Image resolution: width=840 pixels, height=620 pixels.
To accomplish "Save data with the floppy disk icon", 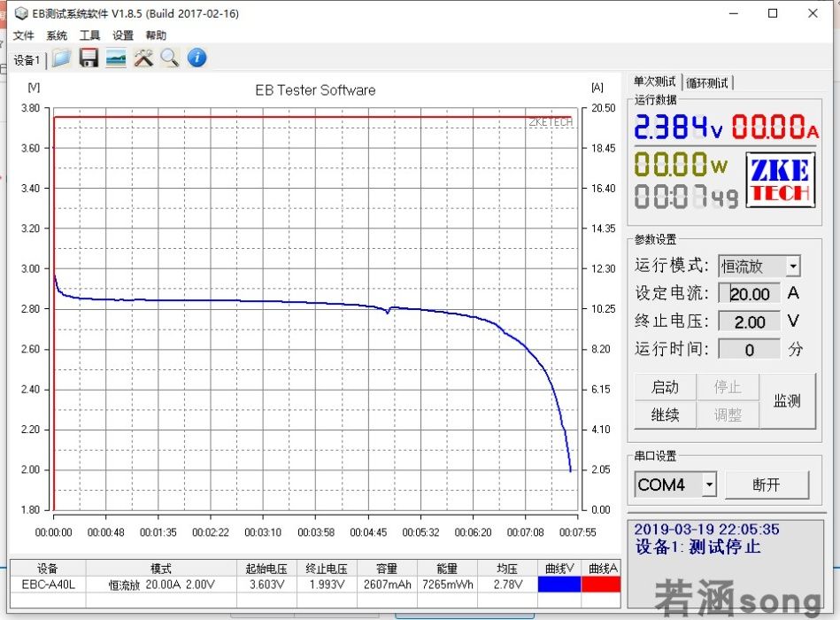I will click(89, 58).
